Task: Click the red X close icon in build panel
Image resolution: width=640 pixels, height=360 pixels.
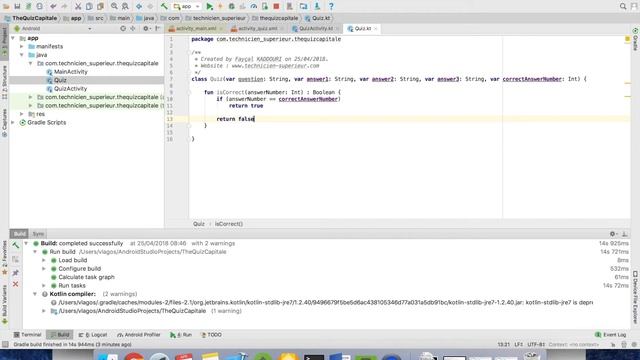Action: [16, 284]
